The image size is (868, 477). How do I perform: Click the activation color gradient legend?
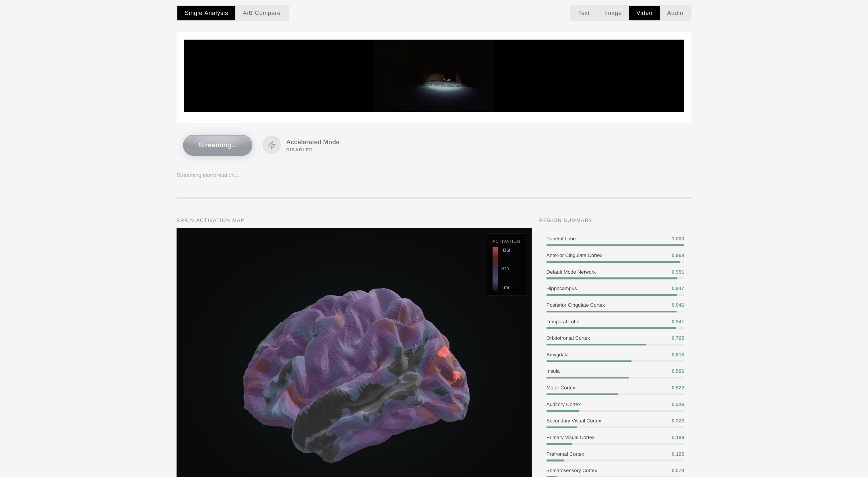tap(495, 269)
